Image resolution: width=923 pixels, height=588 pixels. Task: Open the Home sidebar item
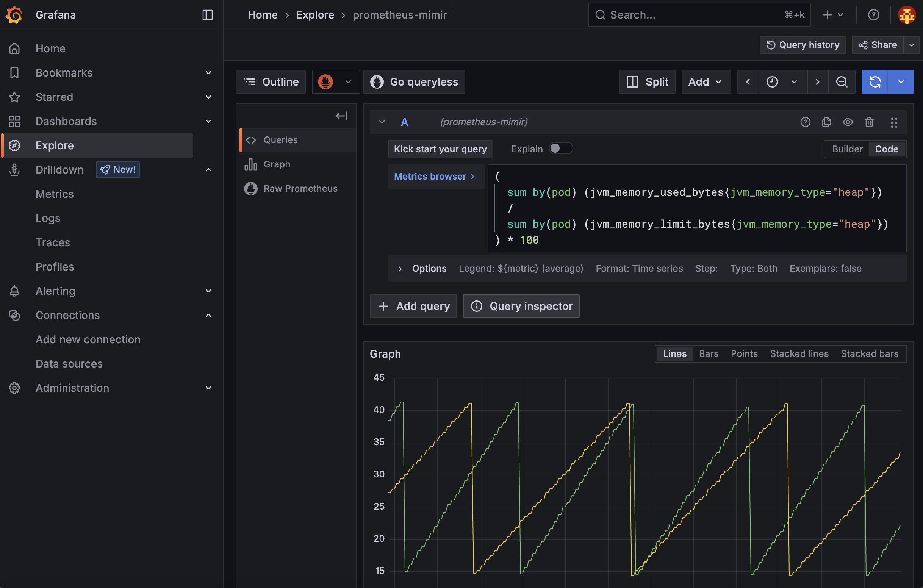51,48
